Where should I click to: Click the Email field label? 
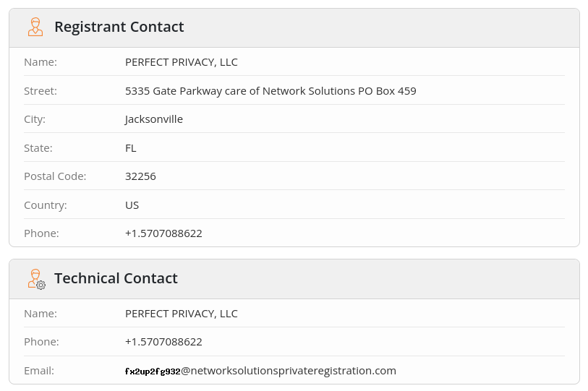click(39, 371)
